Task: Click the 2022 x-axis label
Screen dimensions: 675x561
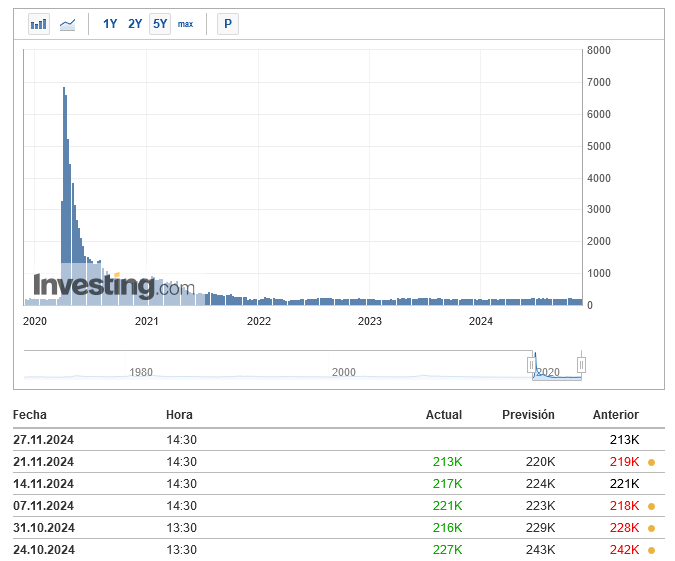Action: click(x=259, y=321)
